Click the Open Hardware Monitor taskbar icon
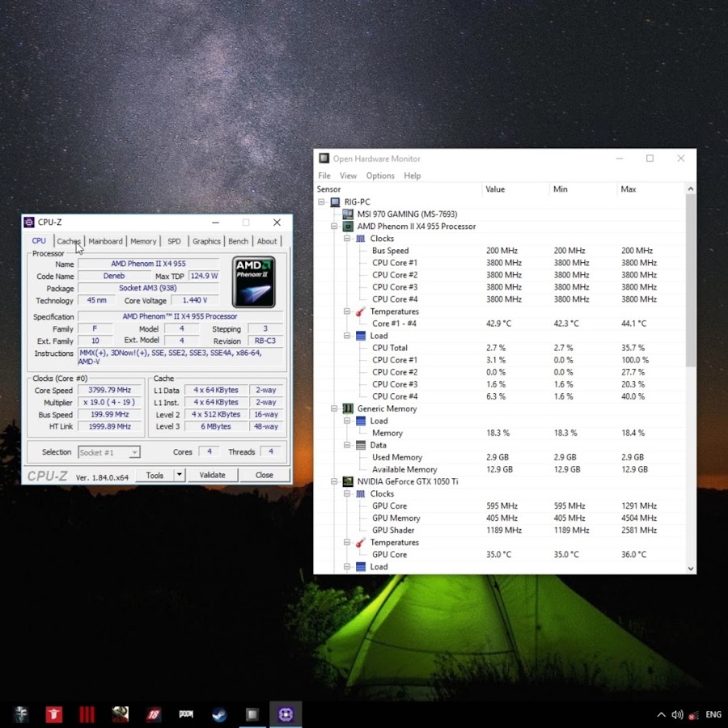Image resolution: width=728 pixels, height=728 pixels. pos(252,714)
